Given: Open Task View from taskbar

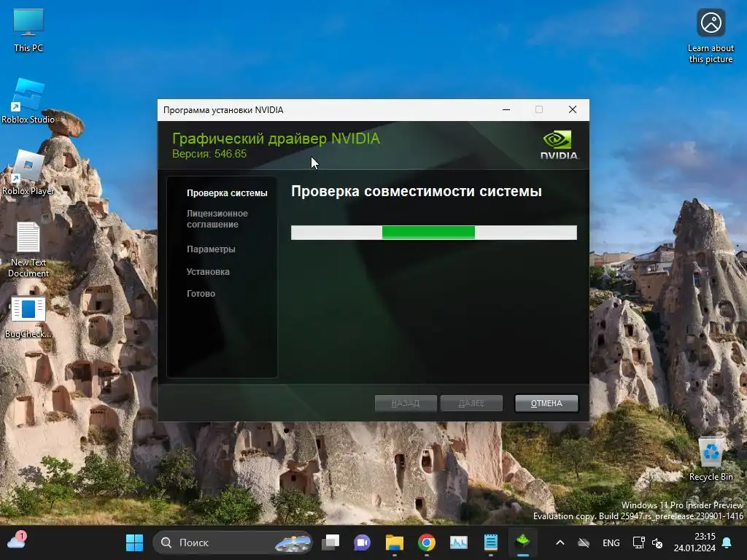Looking at the screenshot, I should pyautogui.click(x=330, y=542).
